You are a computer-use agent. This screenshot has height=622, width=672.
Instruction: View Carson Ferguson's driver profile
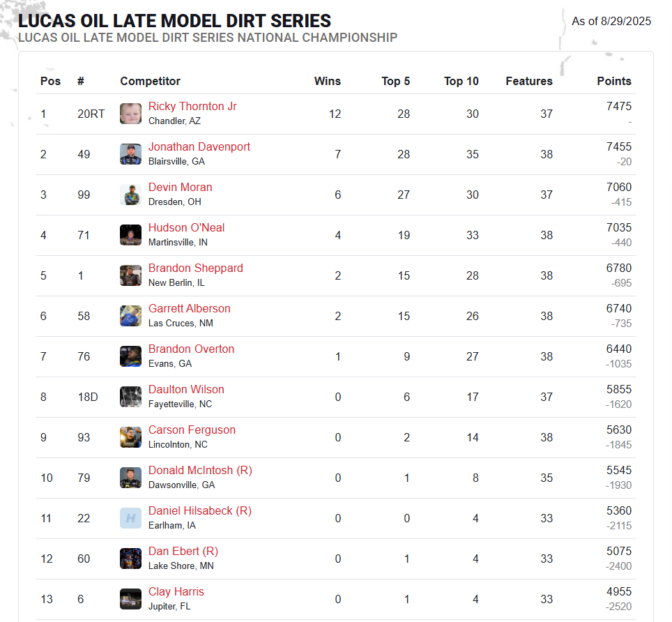(x=192, y=430)
